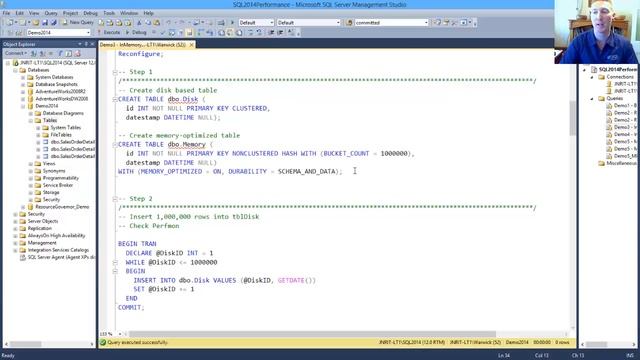
Task: Click the New Query toolbar button
Action: click(x=78, y=22)
